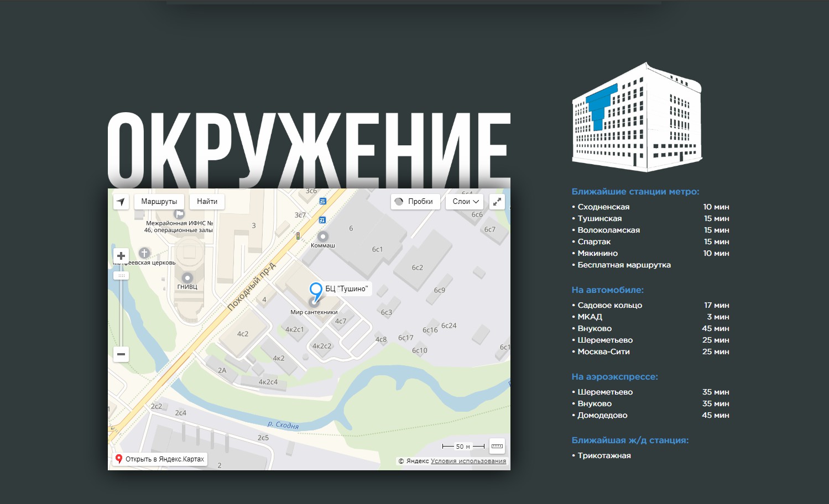Image resolution: width=829 pixels, height=504 pixels.
Task: Open the Слои layers dropdown
Action: click(x=464, y=201)
